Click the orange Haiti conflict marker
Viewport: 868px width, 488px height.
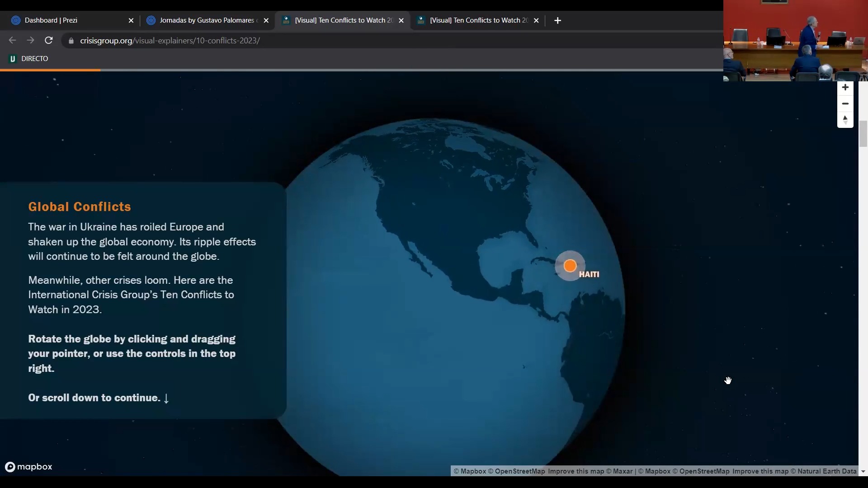[570, 266]
